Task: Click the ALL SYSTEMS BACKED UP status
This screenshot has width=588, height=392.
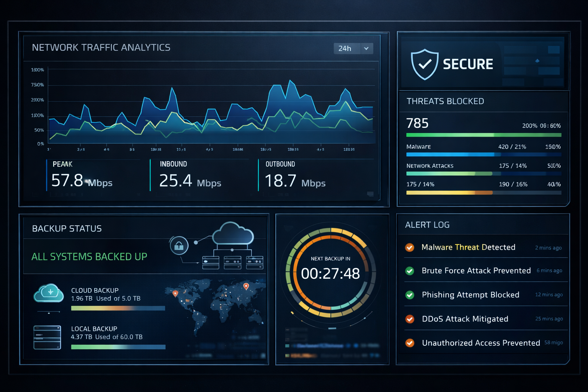Action: 89,256
